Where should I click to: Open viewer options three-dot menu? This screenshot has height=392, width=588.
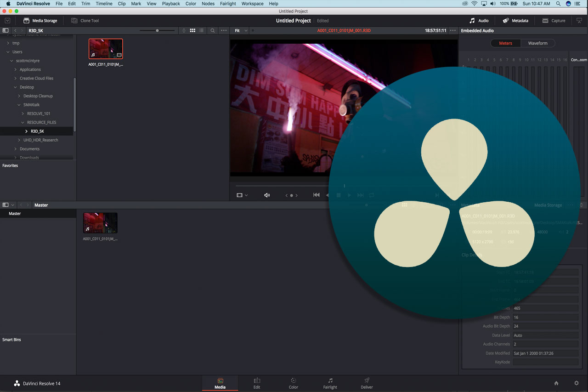point(453,30)
